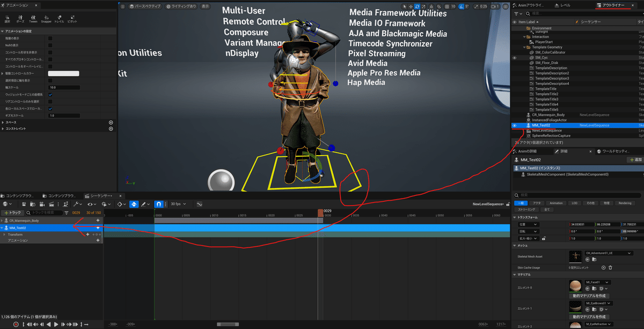Expand the スペース section

3,122
